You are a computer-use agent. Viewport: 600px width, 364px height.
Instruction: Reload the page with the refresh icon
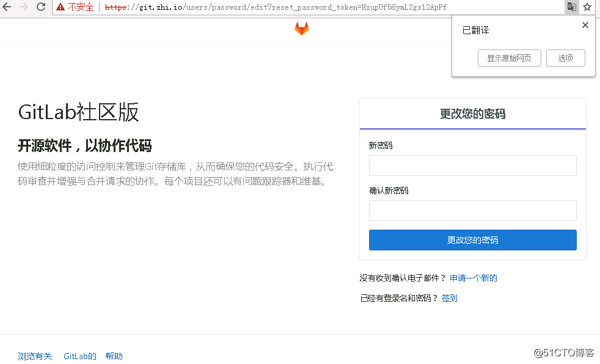[41, 7]
